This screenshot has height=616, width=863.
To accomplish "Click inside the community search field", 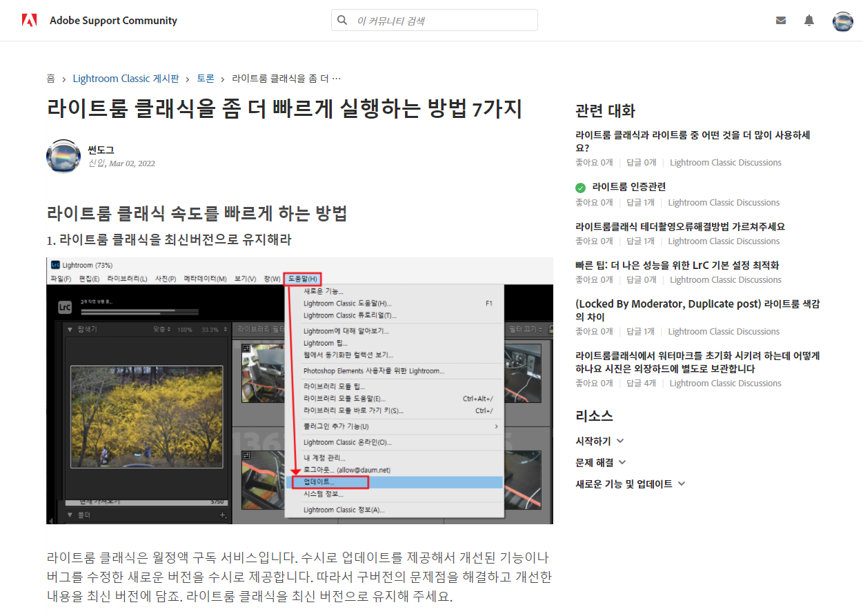I will click(434, 20).
